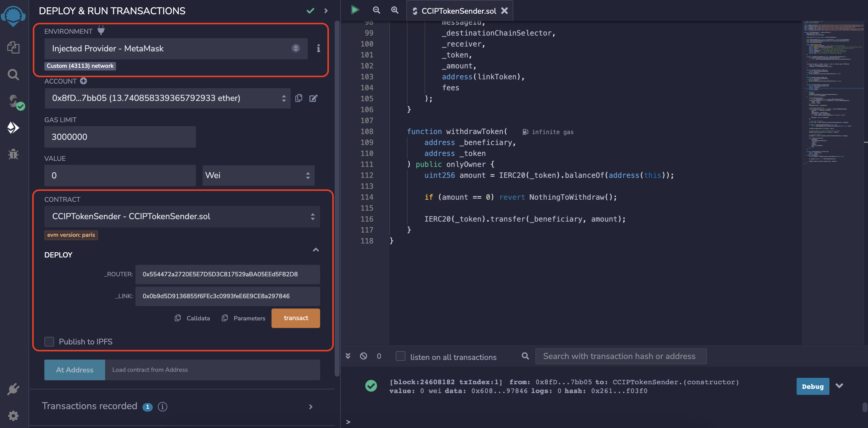Image resolution: width=868 pixels, height=428 pixels.
Task: Open the CCIPTokenSender contract dropdown
Action: point(182,216)
